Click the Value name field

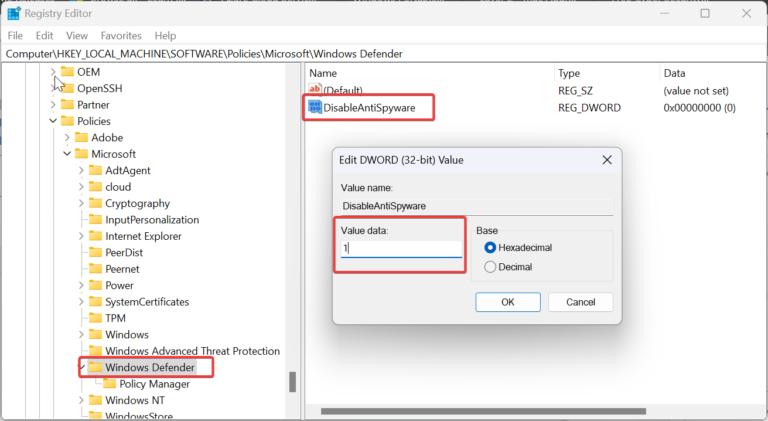coord(477,206)
